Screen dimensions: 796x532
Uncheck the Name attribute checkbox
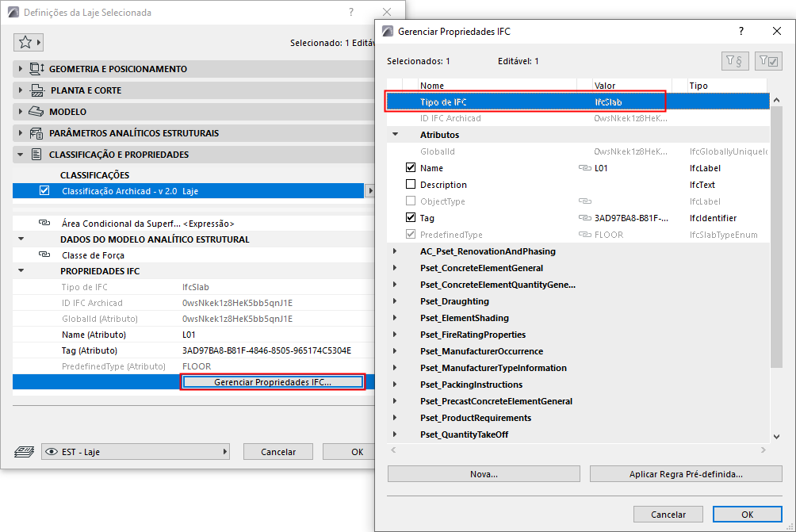[411, 167]
